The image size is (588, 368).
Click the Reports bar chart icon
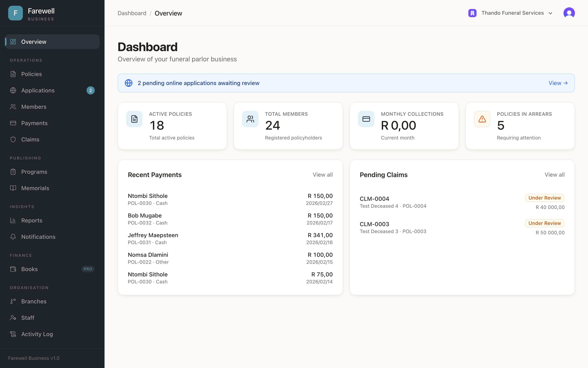point(13,221)
